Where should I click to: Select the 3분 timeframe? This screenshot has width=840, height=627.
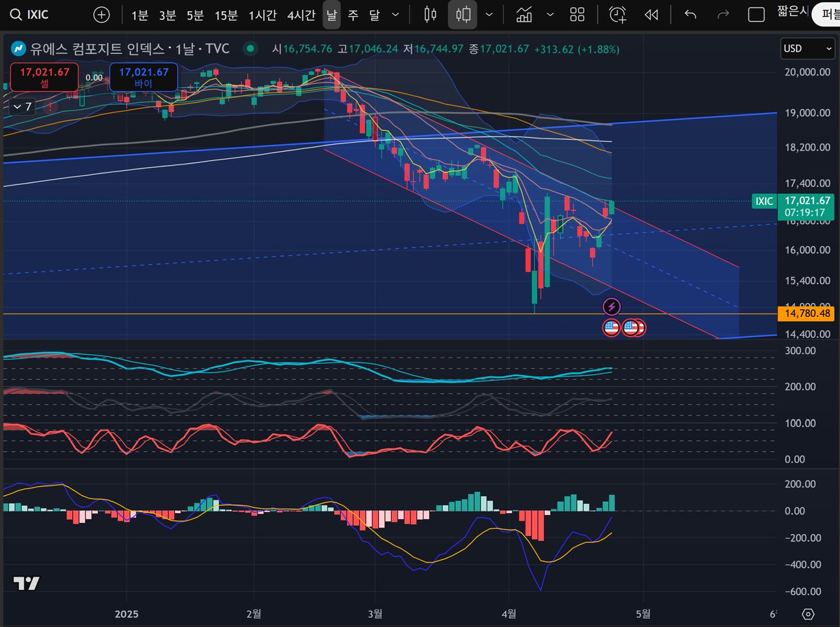(167, 14)
